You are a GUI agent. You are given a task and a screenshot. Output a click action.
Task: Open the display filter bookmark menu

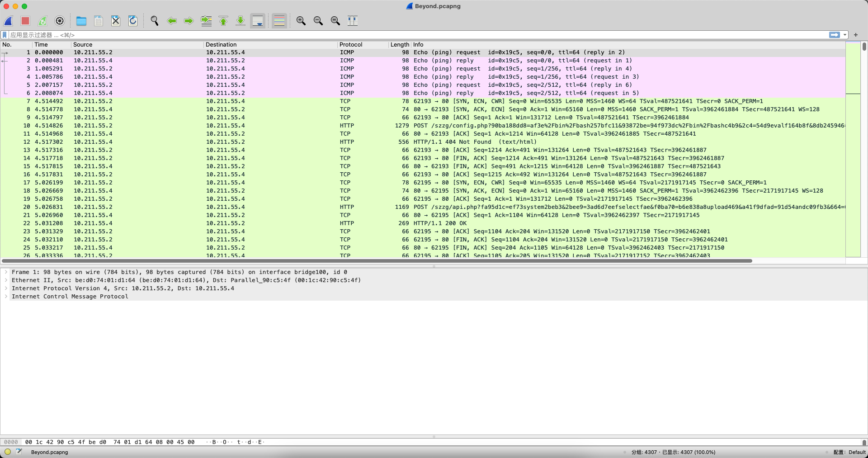[x=5, y=35]
